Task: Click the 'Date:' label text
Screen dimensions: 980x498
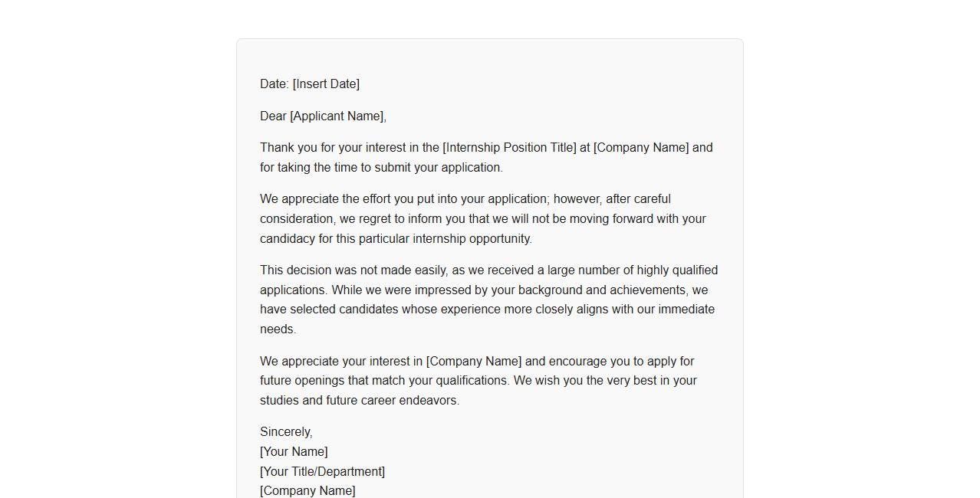Action: pyautogui.click(x=274, y=84)
